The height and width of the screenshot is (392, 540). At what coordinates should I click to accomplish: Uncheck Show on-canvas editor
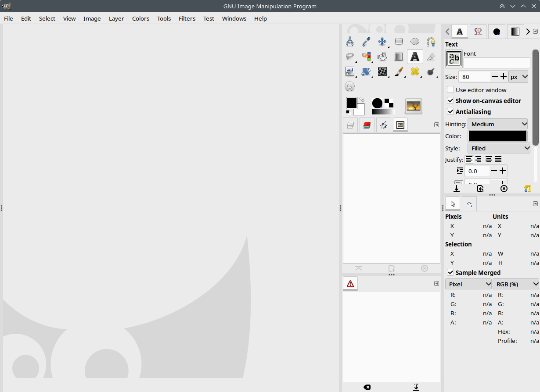450,101
